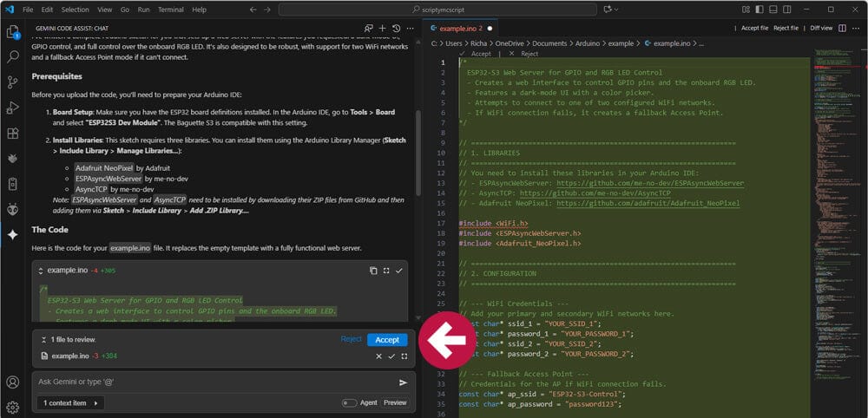Send the Gemini prompt message
868x418 pixels.
(x=403, y=382)
